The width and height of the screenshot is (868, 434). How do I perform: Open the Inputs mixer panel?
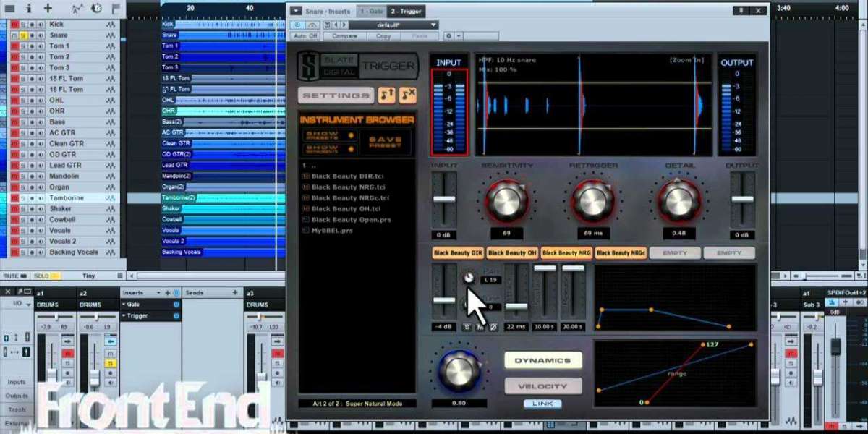pyautogui.click(x=17, y=382)
